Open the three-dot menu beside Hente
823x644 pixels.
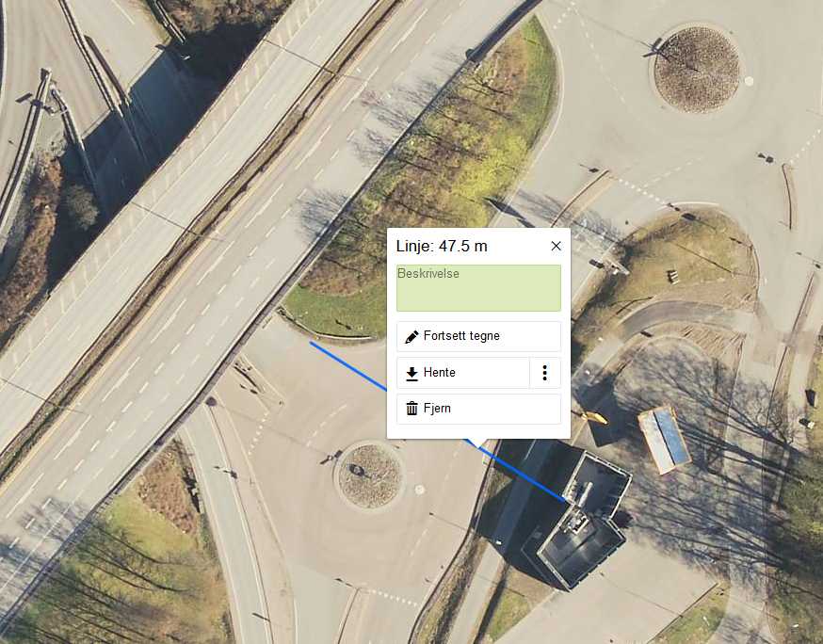[x=545, y=373]
